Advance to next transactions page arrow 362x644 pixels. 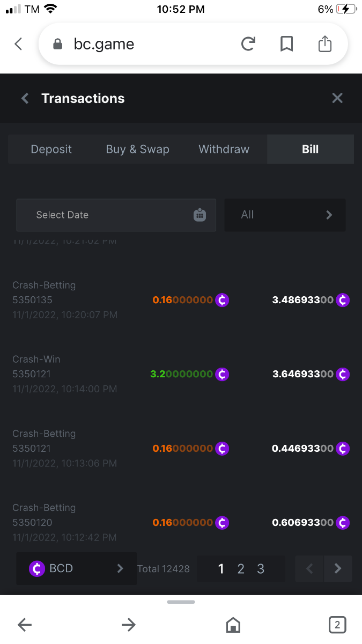338,569
